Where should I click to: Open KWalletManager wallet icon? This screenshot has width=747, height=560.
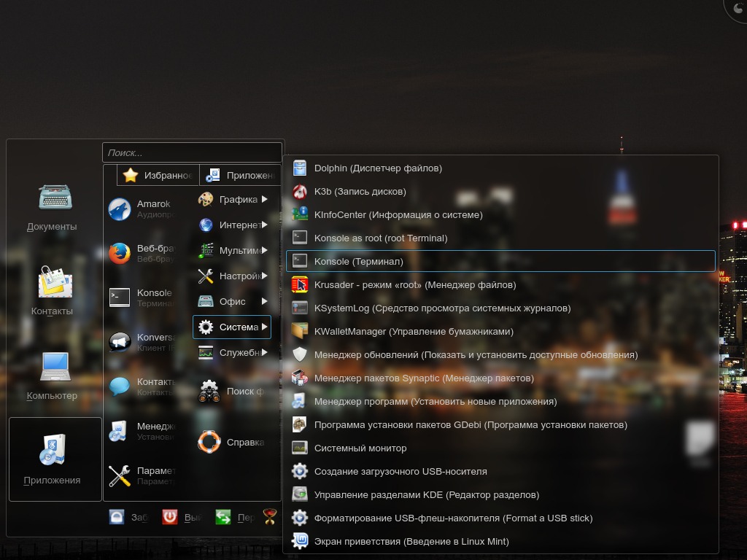click(x=300, y=332)
